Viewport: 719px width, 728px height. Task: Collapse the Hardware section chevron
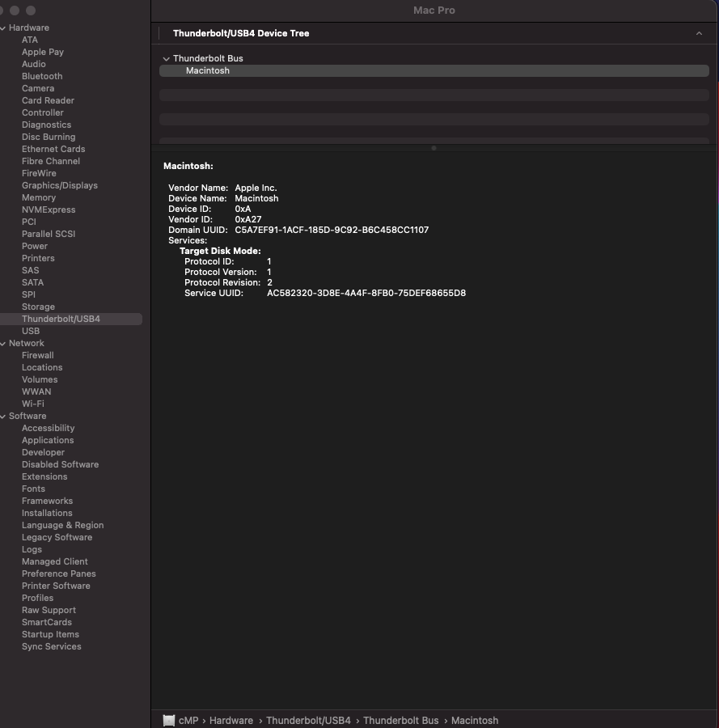tap(2, 28)
